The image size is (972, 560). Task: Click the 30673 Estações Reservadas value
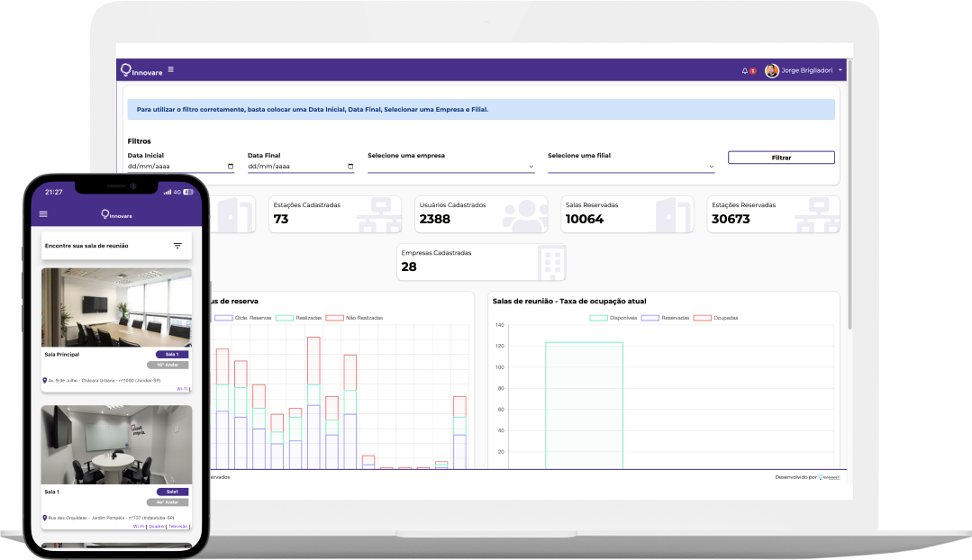click(x=731, y=220)
